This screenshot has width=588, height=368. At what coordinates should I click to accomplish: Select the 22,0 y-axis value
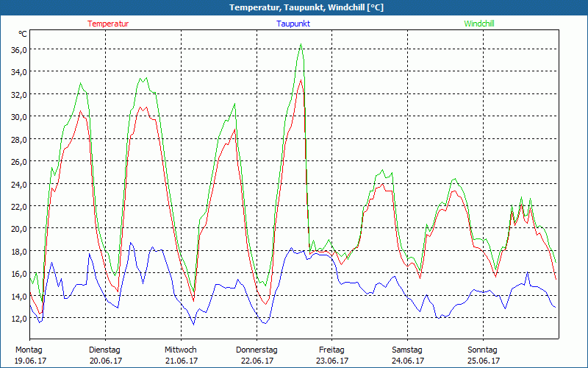pyautogui.click(x=19, y=207)
